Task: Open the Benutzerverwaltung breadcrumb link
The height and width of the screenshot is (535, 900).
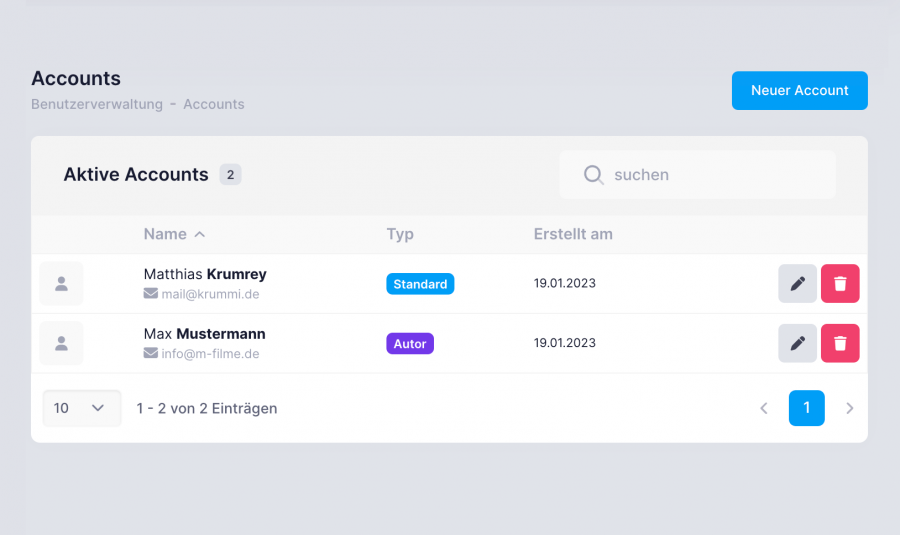Action: pyautogui.click(x=97, y=104)
